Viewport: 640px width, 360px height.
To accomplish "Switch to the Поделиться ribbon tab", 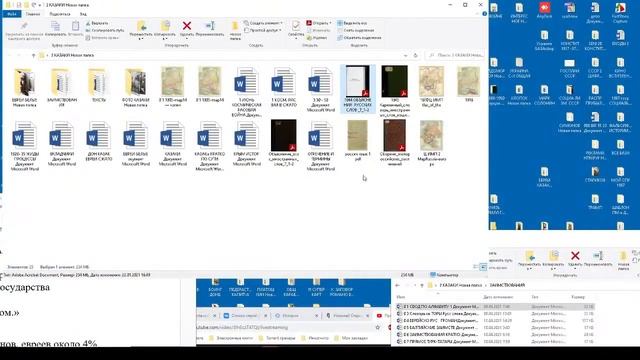I will (60, 14).
